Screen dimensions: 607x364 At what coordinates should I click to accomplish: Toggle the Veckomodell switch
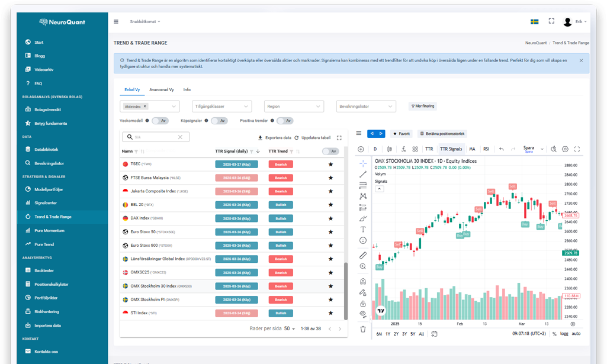pyautogui.click(x=160, y=121)
